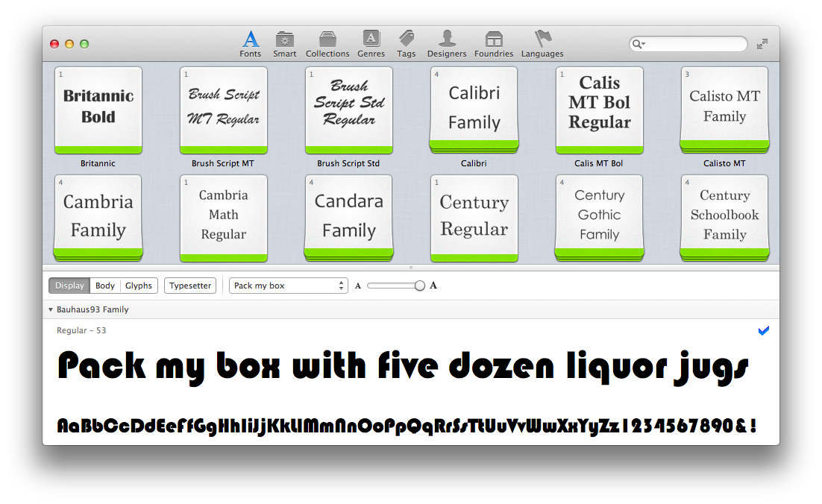
Task: Adjust the font size slider handle
Action: tap(419, 286)
